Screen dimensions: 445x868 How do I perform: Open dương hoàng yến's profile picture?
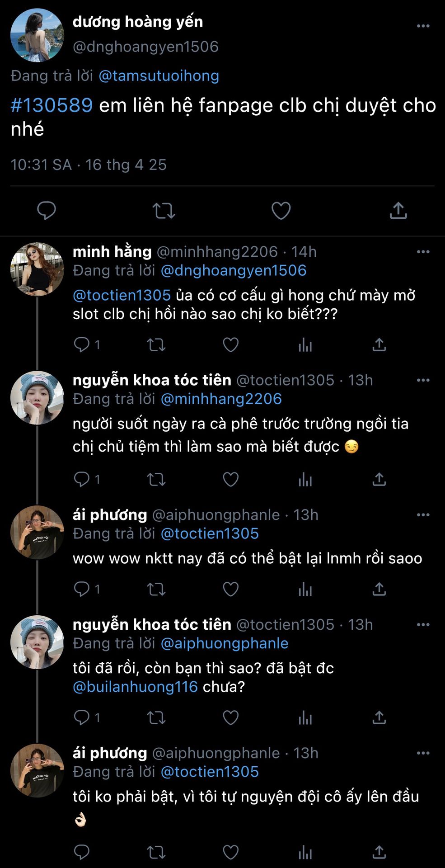(37, 35)
